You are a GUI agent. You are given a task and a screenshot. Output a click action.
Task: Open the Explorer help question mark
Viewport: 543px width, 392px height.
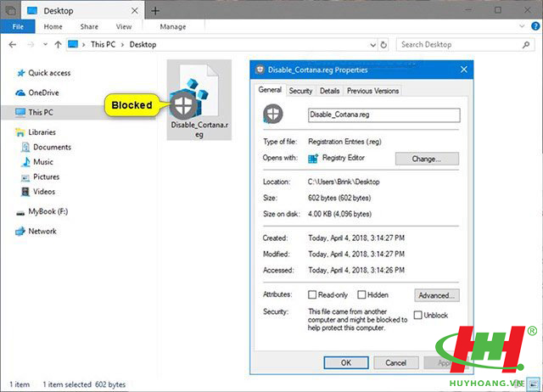click(535, 26)
